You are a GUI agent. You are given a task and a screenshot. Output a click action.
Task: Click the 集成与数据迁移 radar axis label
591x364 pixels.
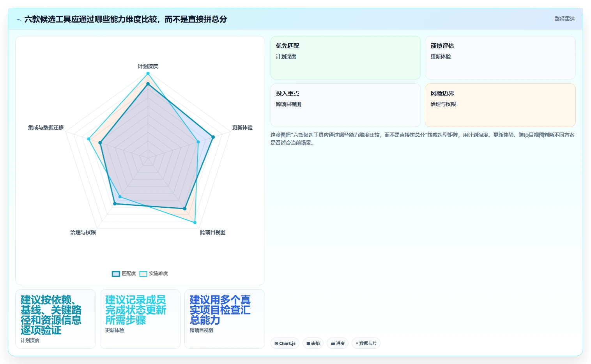click(x=46, y=127)
